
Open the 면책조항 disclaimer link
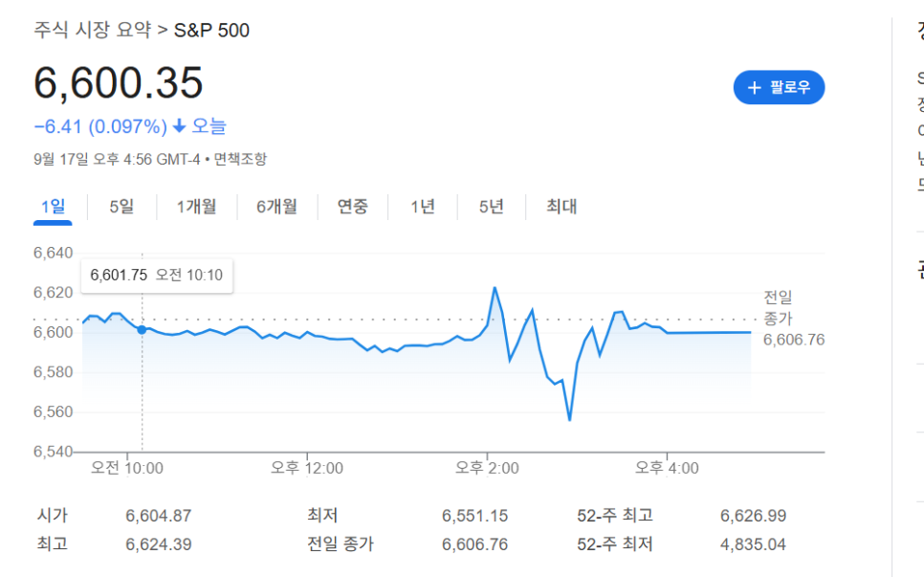click(x=240, y=159)
